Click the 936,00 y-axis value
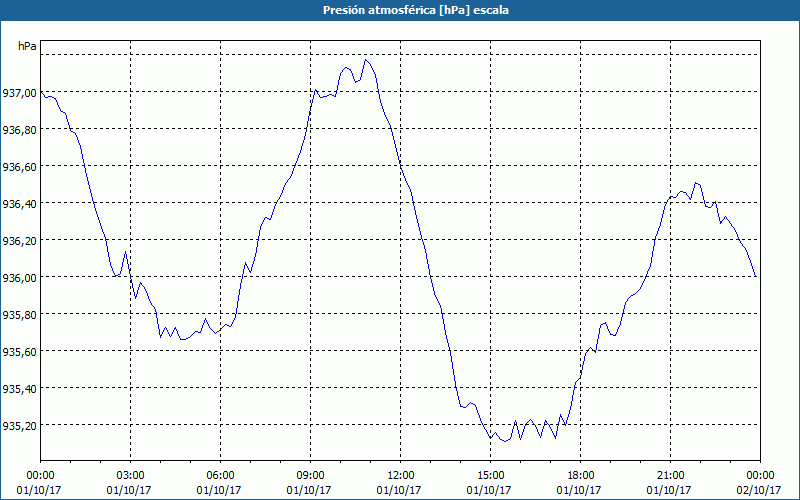Viewport: 800px width, 500px height. (x=19, y=278)
